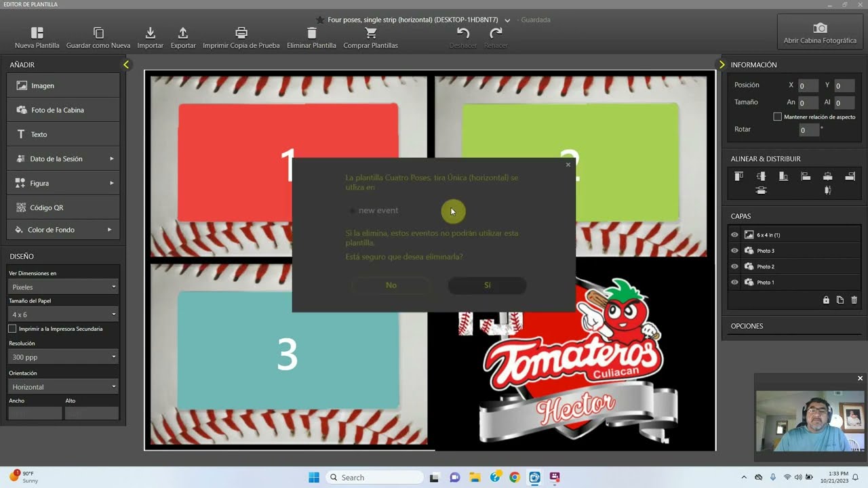Click the distribute horizontally icon
Image resolution: width=868 pixels, height=488 pixels.
tap(827, 190)
